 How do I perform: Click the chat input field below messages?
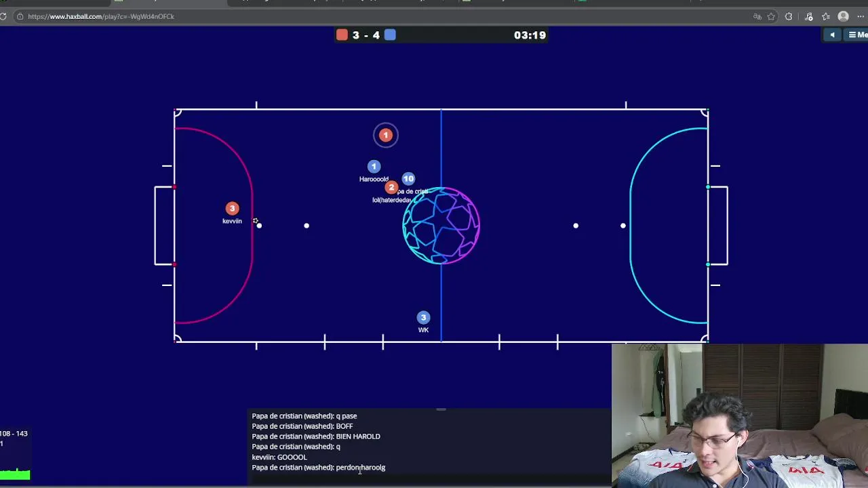pos(431,479)
